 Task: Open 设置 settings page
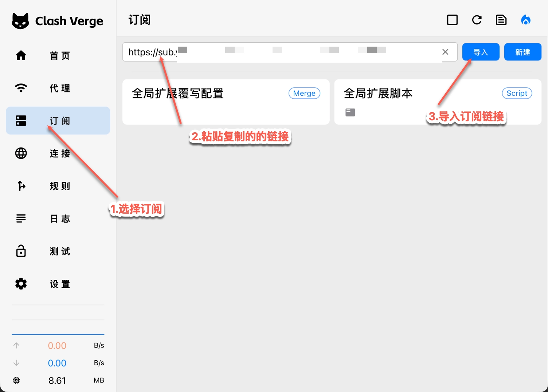[58, 284]
